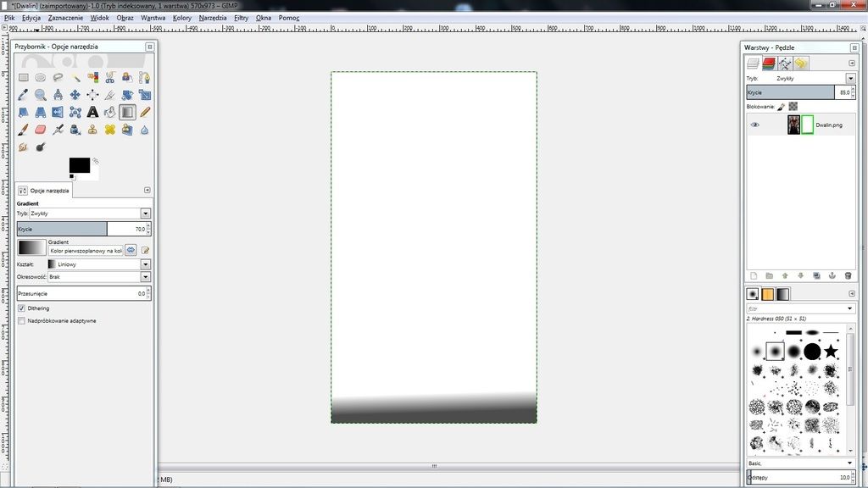Open the layer Tryb dropdown in Warstwy
This screenshot has width=868, height=488.
850,78
